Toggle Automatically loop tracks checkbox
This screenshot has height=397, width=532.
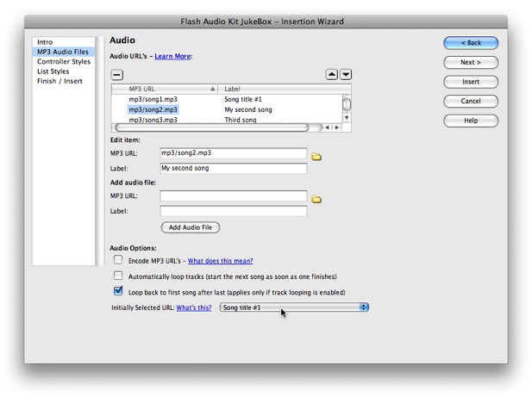pos(118,276)
